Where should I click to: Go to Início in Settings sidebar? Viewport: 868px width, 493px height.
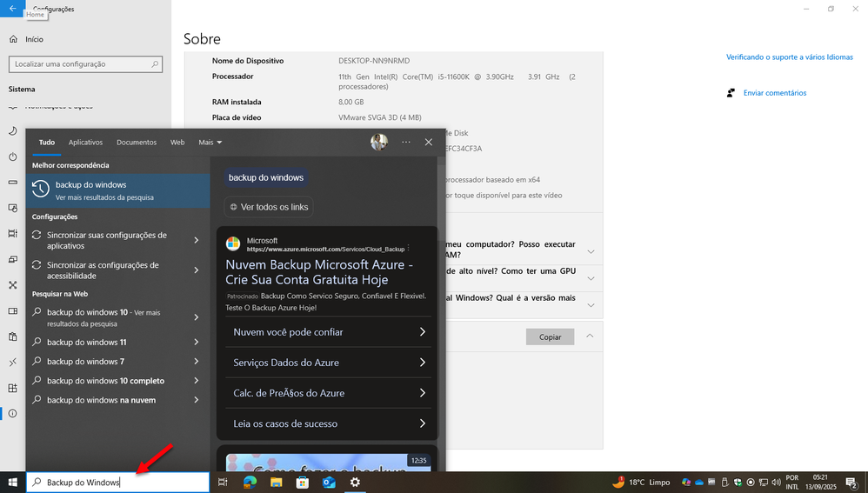(27, 39)
